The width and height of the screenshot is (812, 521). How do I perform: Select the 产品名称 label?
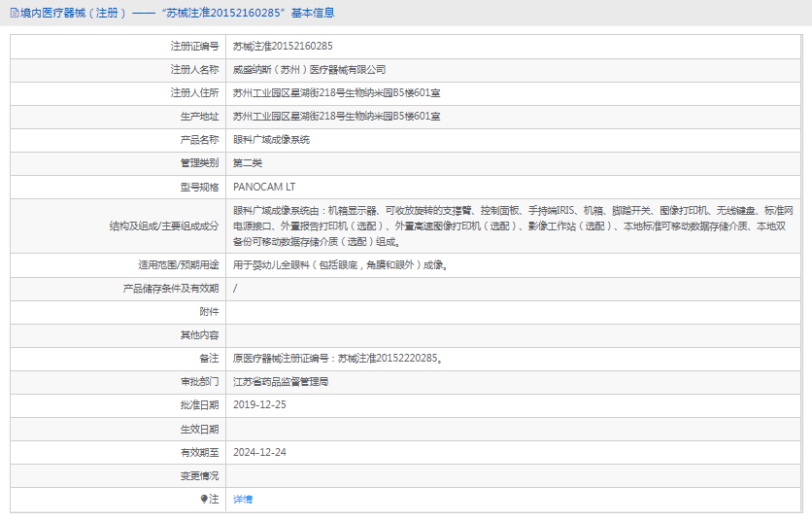coord(199,139)
